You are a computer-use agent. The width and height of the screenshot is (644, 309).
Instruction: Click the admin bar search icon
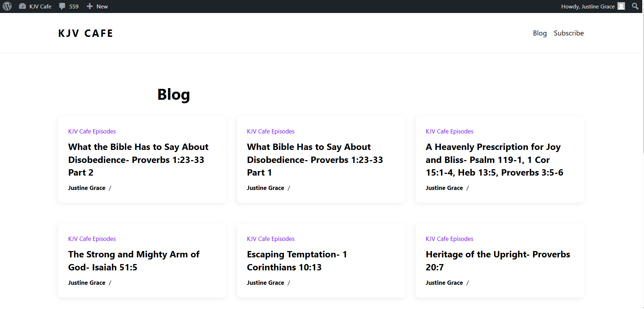(635, 6)
